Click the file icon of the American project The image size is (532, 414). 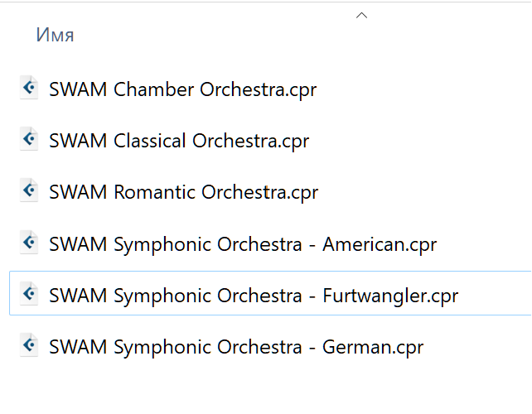(x=29, y=243)
